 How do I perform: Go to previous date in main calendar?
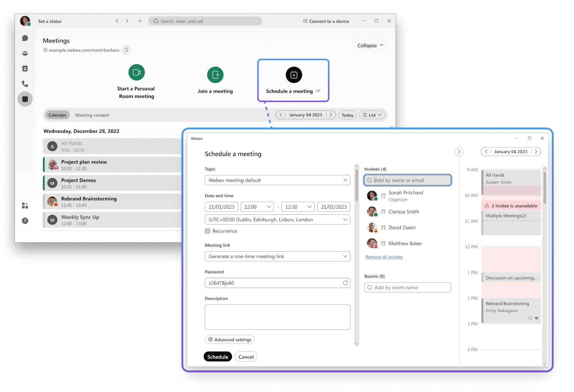pyautogui.click(x=281, y=115)
